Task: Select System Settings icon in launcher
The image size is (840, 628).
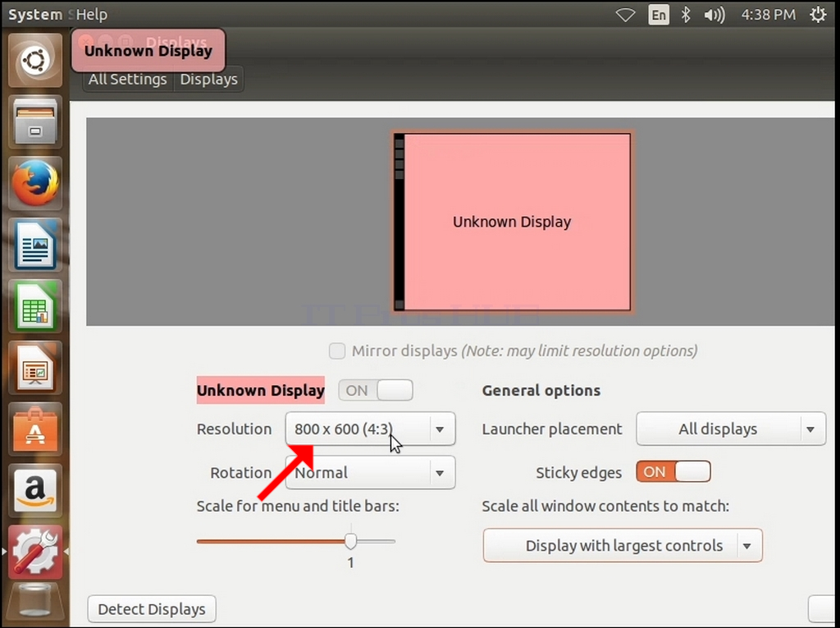Action: 35,552
